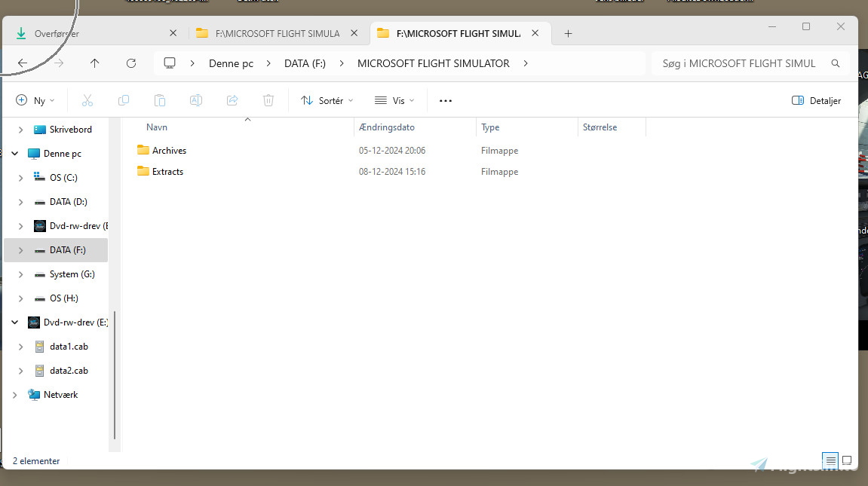Enable compact list view at bottom right
868x486 pixels.
pos(830,460)
